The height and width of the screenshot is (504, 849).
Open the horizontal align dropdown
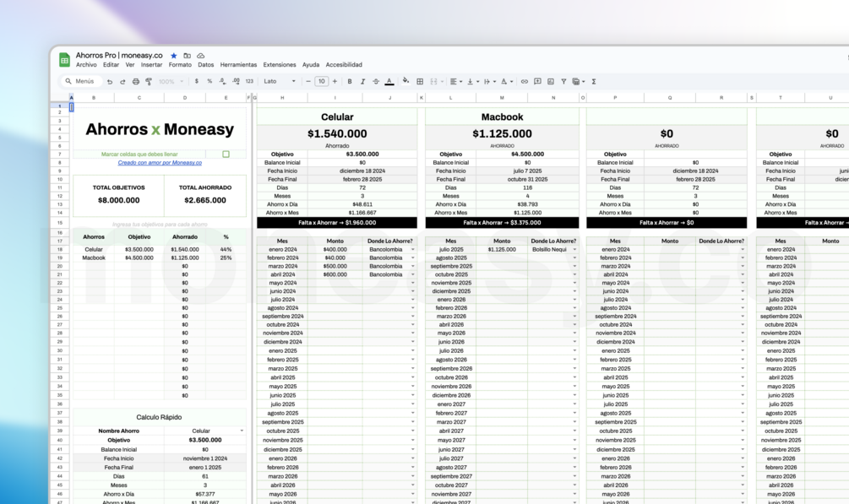pos(456,82)
